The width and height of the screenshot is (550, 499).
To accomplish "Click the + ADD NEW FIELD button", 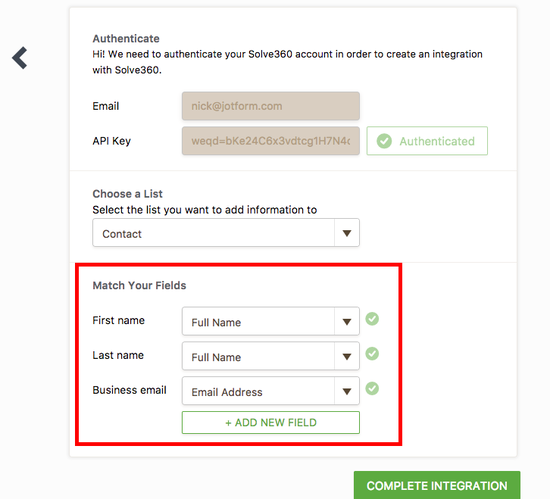I will click(x=271, y=423).
